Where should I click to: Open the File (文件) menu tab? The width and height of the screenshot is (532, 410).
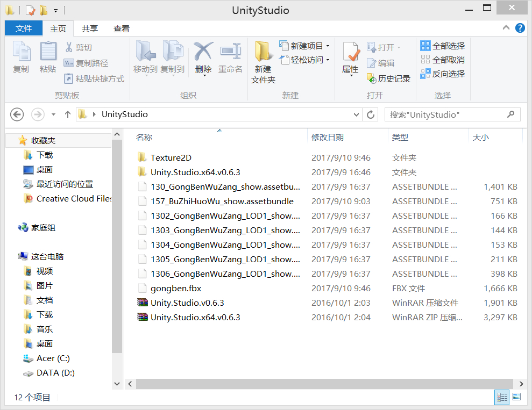24,28
